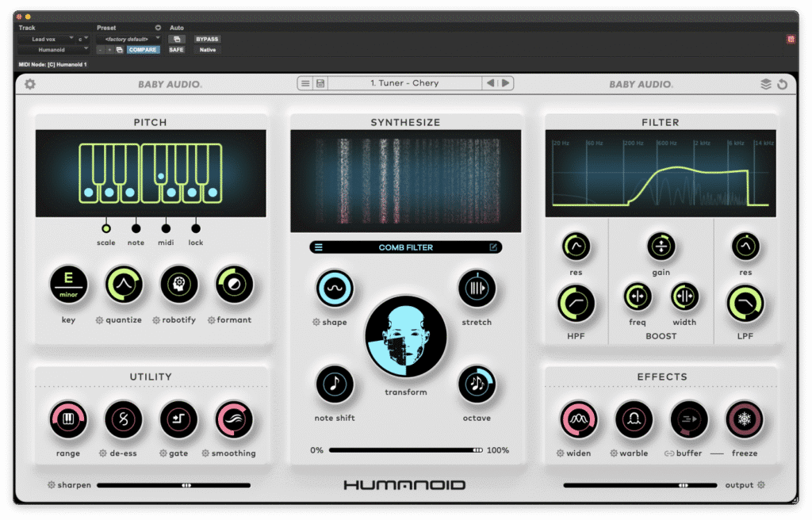The height and width of the screenshot is (520, 812).
Task: Open the track channel 'c' selector
Action: (82, 40)
